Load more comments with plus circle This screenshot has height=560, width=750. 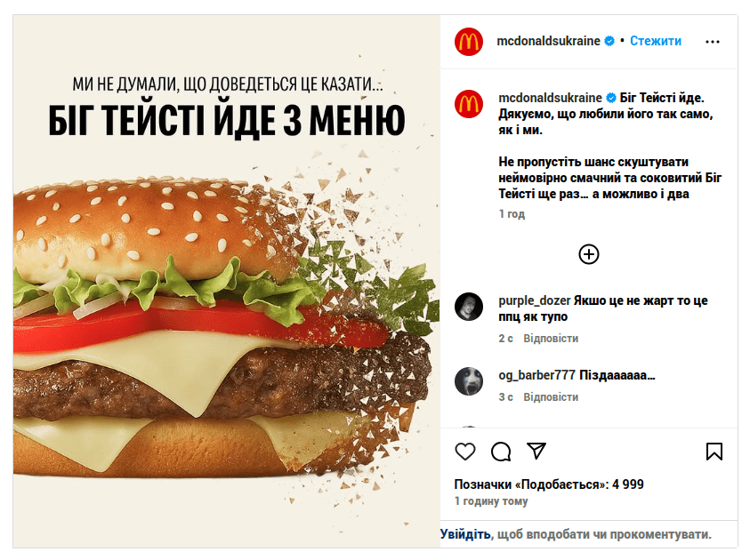589,254
